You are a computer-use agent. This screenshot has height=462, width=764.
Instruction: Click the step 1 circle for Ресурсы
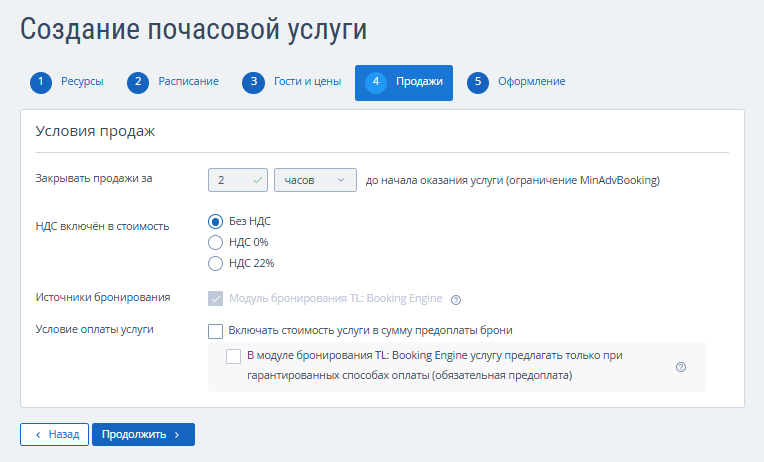point(41,82)
